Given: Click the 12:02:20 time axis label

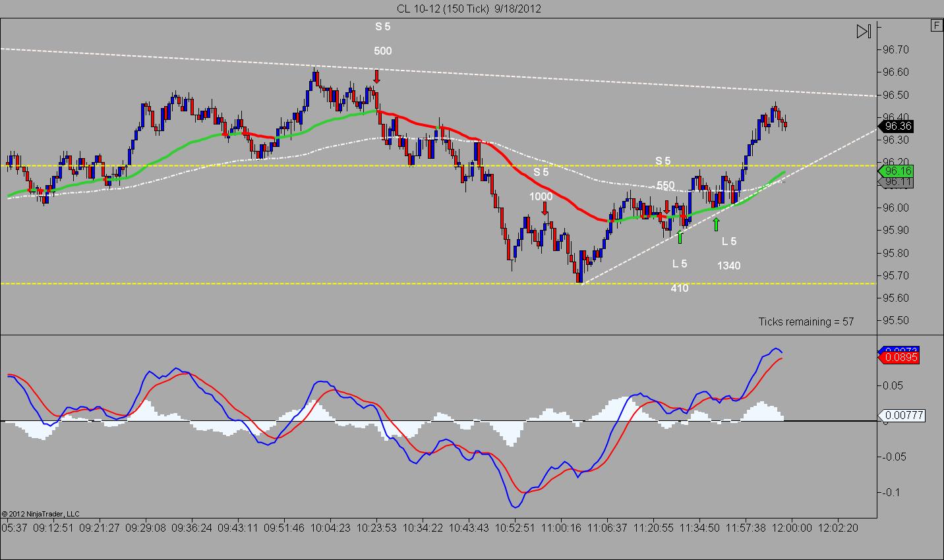Looking at the screenshot, I should click(838, 528).
